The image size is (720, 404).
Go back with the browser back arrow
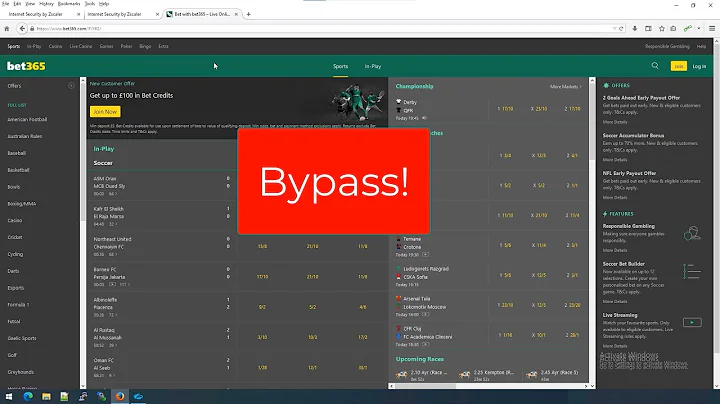(x=22, y=28)
